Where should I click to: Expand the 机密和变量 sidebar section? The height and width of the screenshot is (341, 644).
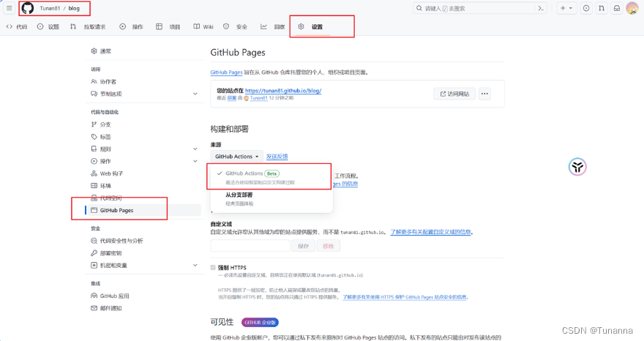143,266
